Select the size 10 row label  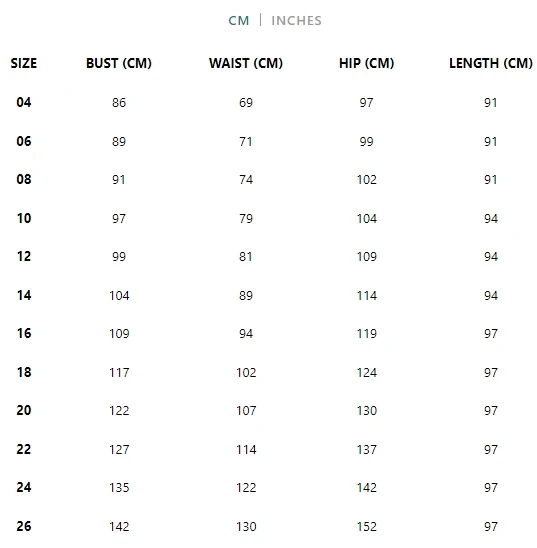click(24, 218)
